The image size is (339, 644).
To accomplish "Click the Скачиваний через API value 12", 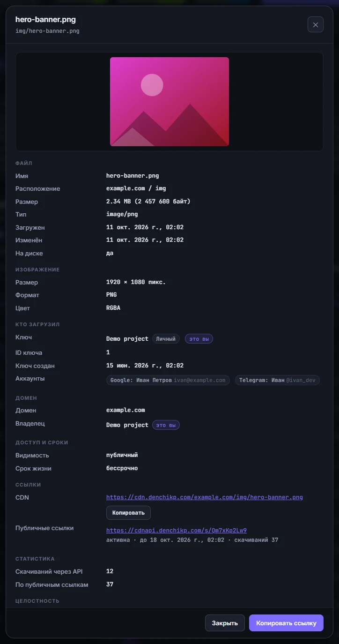I will tap(110, 571).
